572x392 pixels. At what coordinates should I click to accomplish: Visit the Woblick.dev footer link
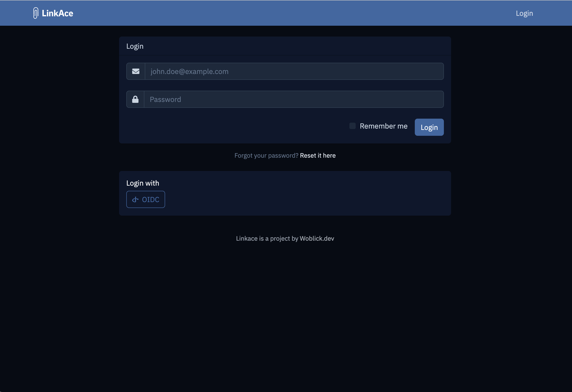point(317,238)
